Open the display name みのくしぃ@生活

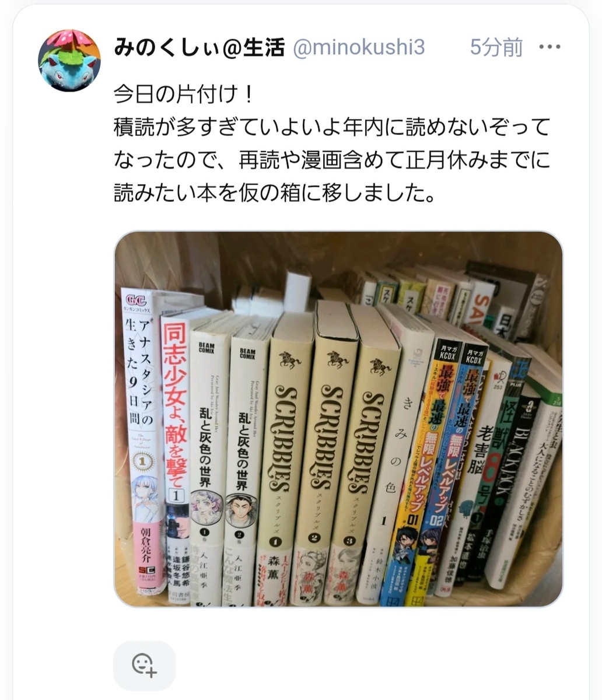pyautogui.click(x=199, y=48)
